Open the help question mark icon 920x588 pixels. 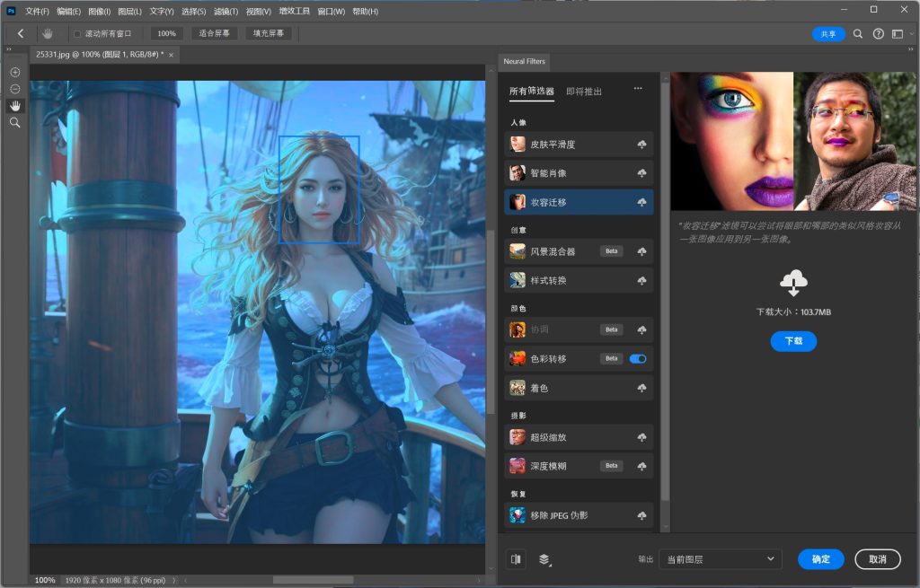click(x=878, y=34)
